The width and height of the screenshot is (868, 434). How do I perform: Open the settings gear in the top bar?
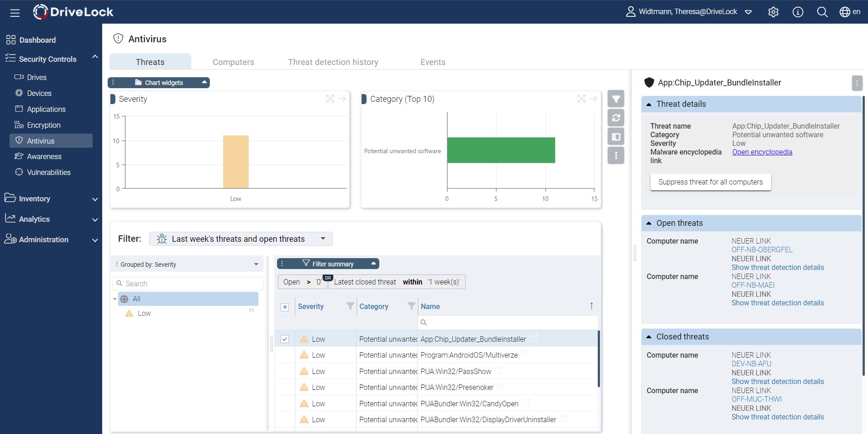pos(773,12)
